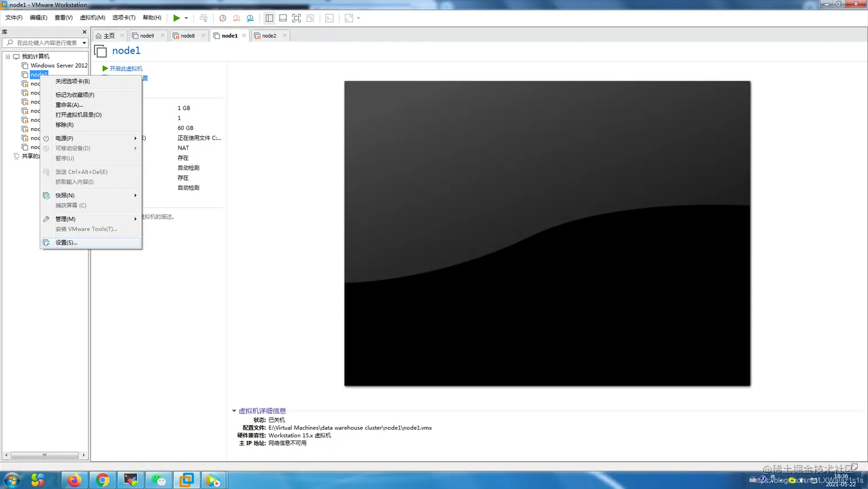Click the 开启此虚拟机 link

point(126,68)
